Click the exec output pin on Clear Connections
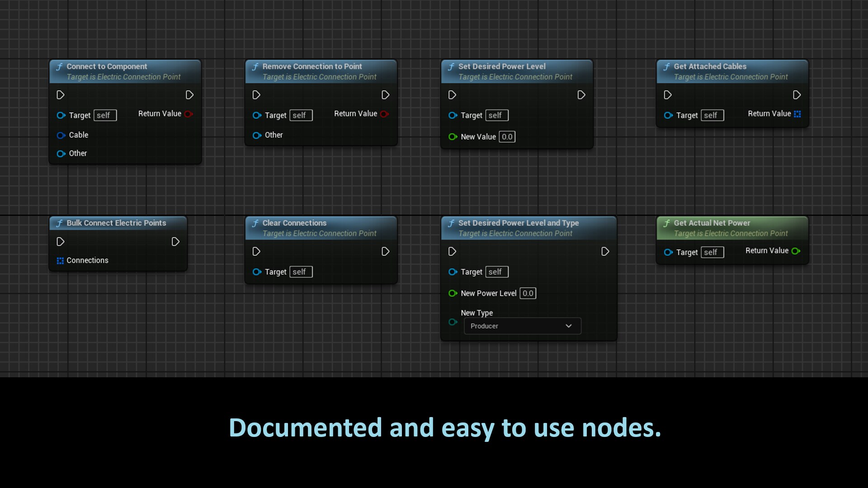Image resolution: width=868 pixels, height=488 pixels. 386,251
